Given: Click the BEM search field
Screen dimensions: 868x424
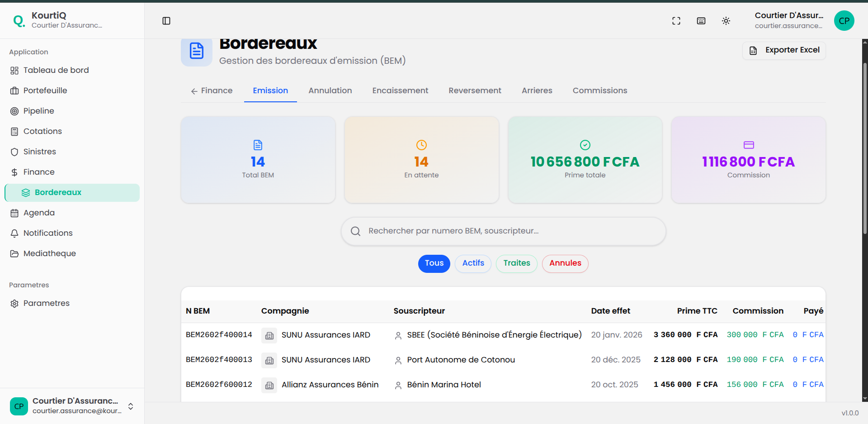Looking at the screenshot, I should tap(503, 231).
